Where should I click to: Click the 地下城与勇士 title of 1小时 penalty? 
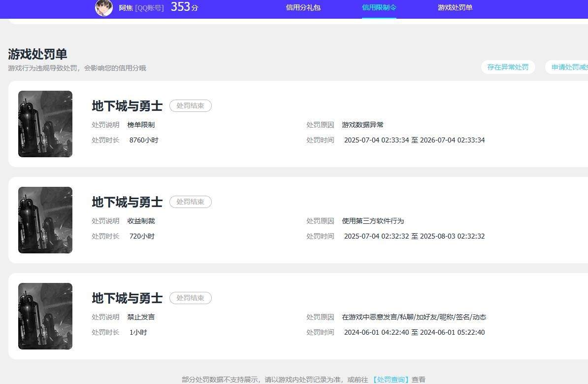pyautogui.click(x=127, y=298)
